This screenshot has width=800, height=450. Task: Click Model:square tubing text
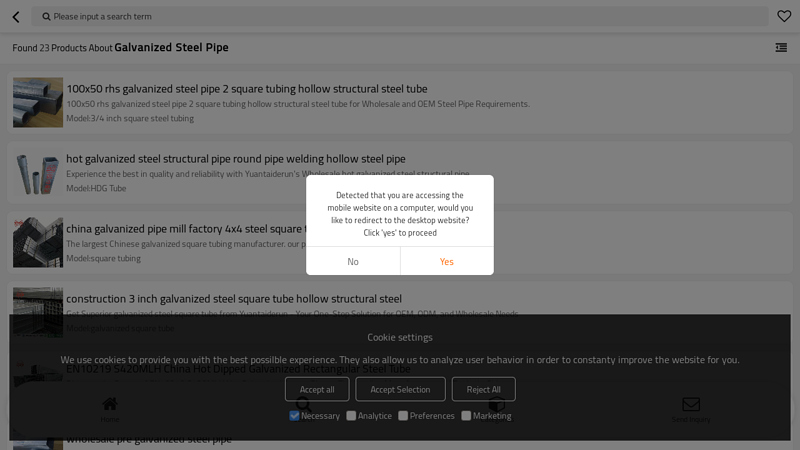[x=104, y=258]
